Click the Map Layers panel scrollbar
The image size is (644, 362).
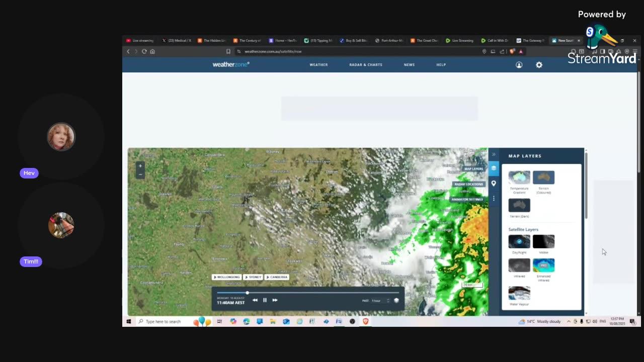586,185
